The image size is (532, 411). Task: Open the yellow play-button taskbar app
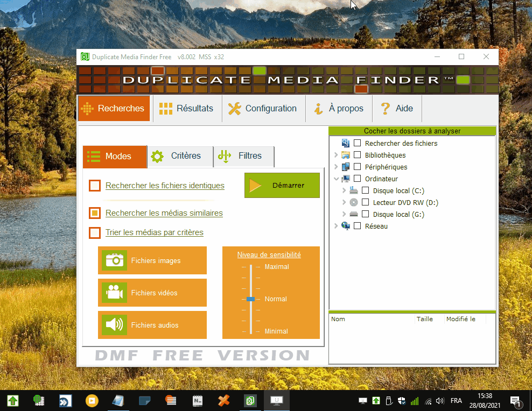click(x=92, y=401)
